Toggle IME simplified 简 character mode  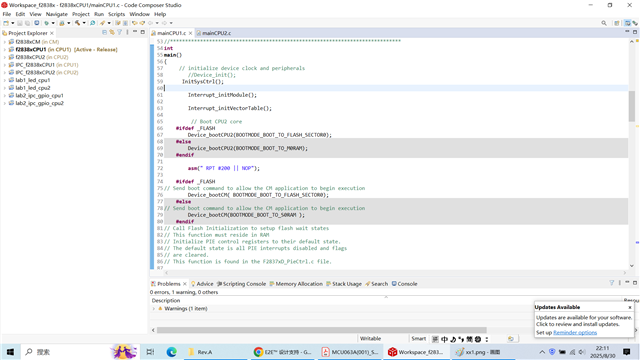pyautogui.click(x=469, y=339)
